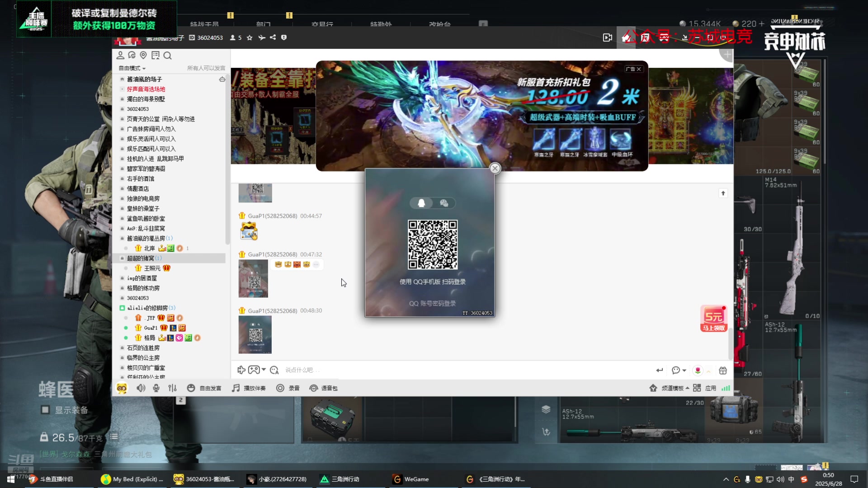Open Windows Start button

tap(11, 479)
